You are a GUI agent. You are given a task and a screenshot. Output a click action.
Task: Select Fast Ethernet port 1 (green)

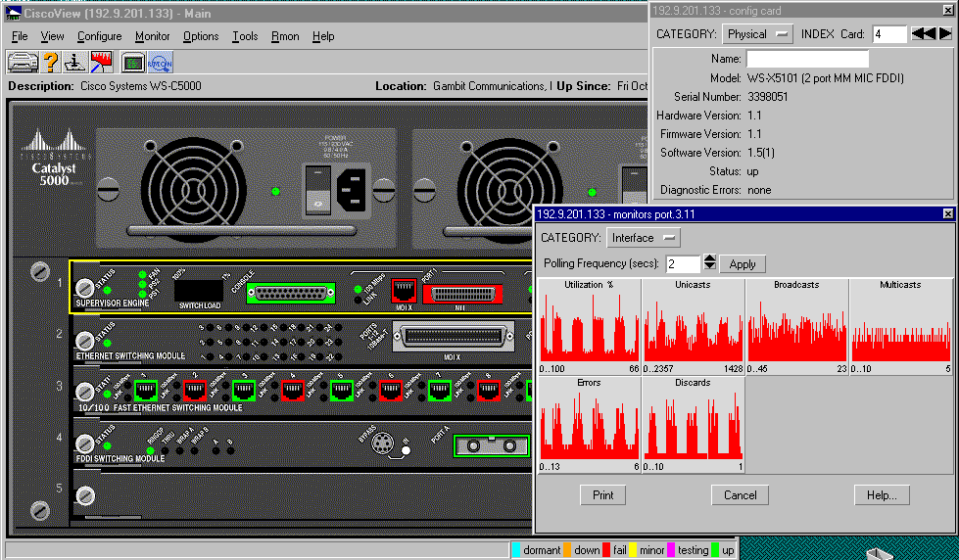tap(146, 390)
